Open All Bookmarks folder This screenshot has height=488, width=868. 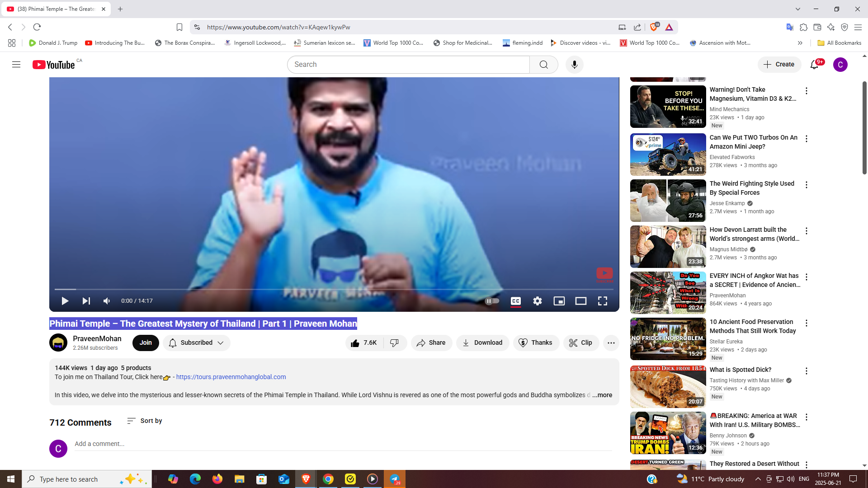(839, 43)
